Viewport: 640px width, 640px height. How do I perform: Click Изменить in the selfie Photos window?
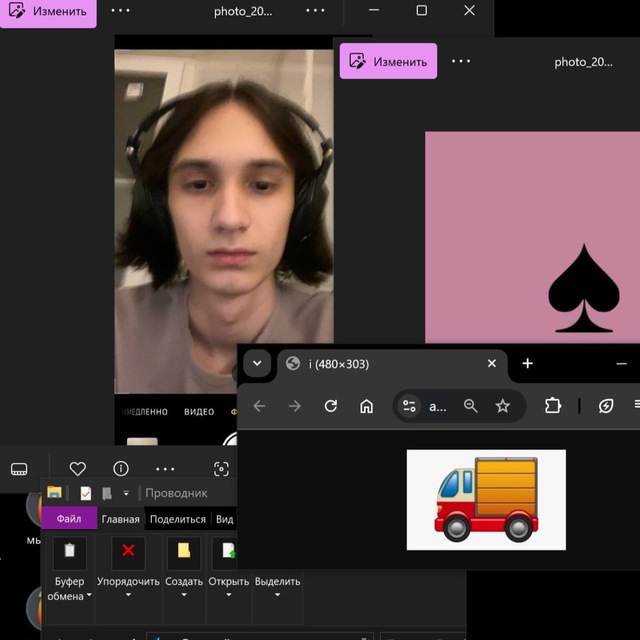click(48, 11)
